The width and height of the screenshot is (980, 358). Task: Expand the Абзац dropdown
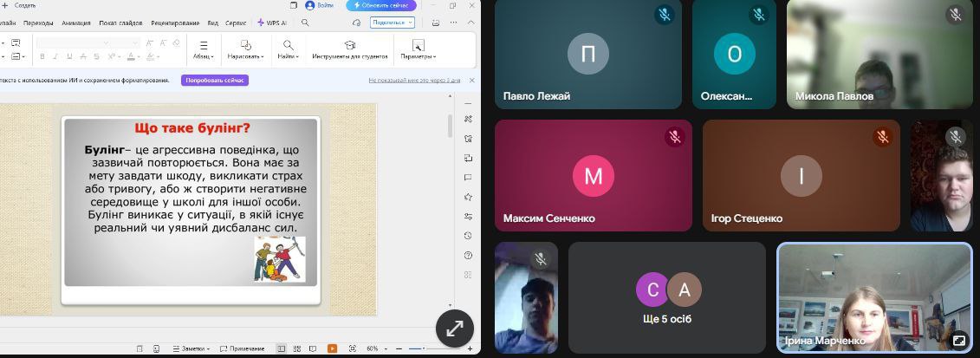[x=203, y=50]
